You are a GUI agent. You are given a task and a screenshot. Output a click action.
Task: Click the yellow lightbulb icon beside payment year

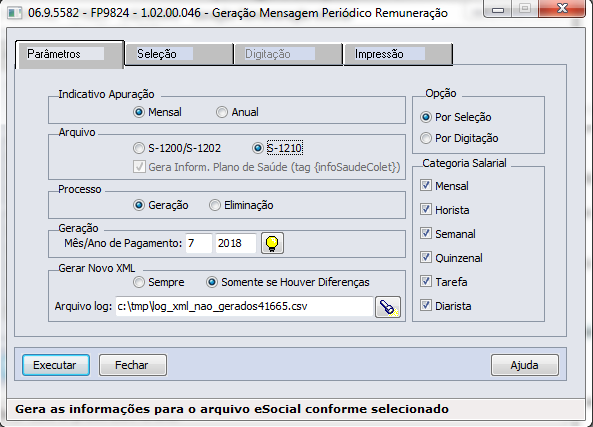[272, 243]
